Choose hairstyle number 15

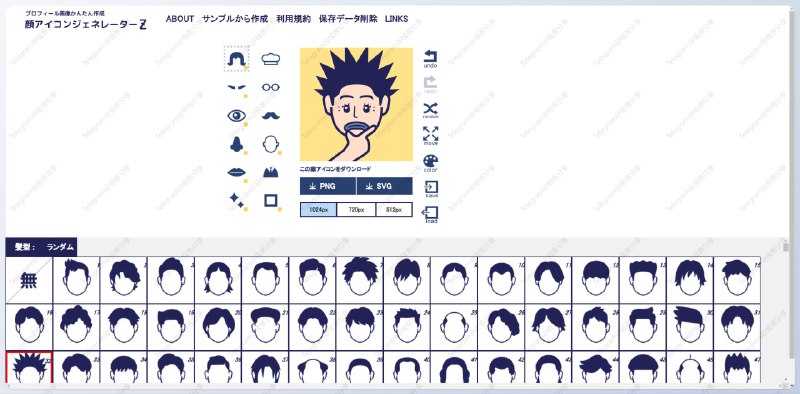click(x=737, y=280)
